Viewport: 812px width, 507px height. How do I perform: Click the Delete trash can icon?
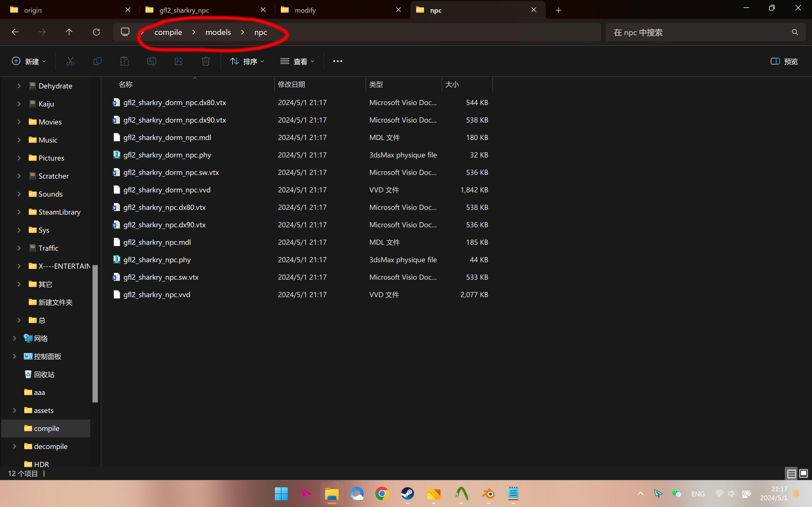click(206, 61)
